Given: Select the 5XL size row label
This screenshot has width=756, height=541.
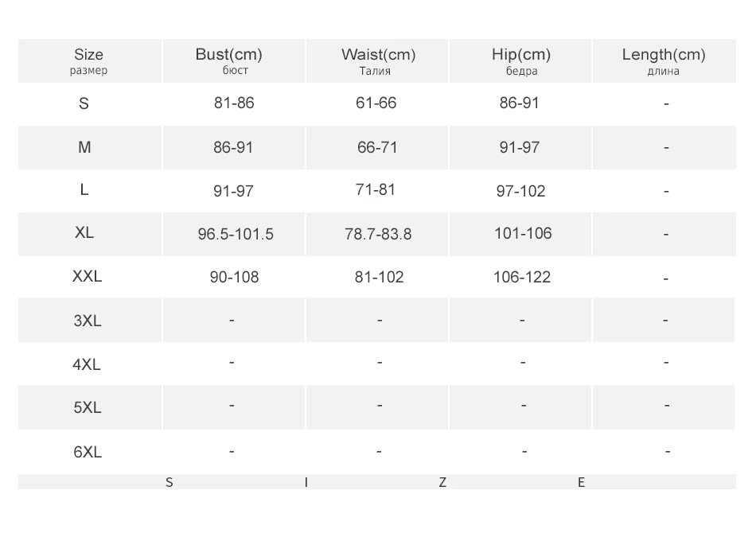Looking at the screenshot, I should 87,407.
